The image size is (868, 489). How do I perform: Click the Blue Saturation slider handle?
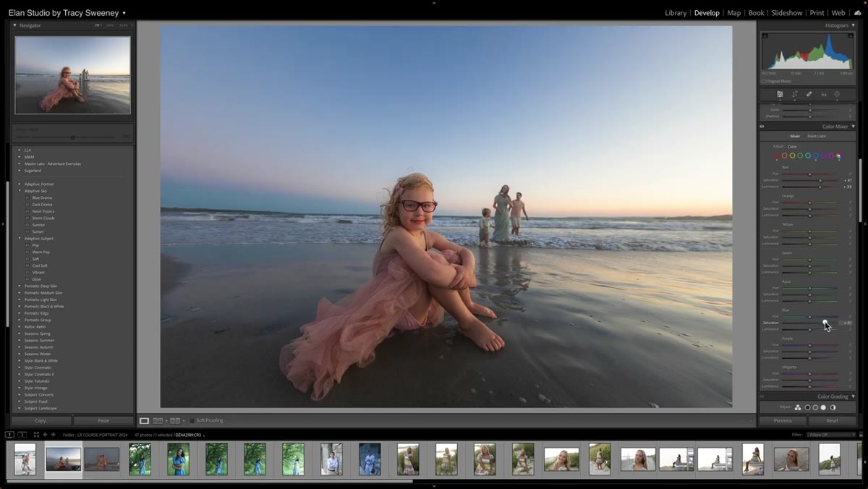click(x=825, y=323)
